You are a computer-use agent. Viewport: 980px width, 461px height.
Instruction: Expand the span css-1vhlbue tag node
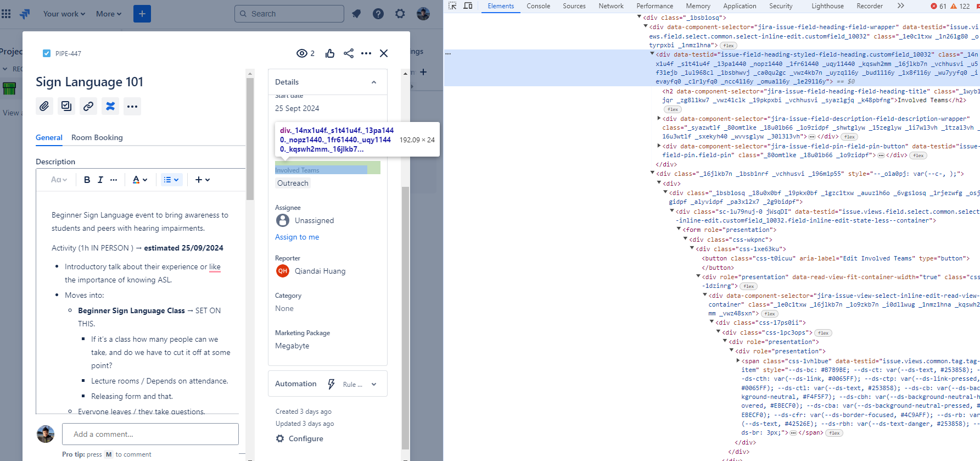pos(738,361)
